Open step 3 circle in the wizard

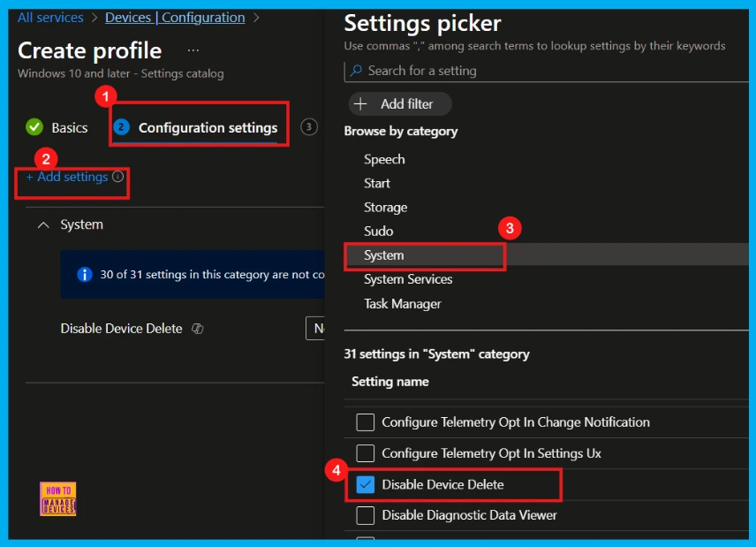point(309,127)
